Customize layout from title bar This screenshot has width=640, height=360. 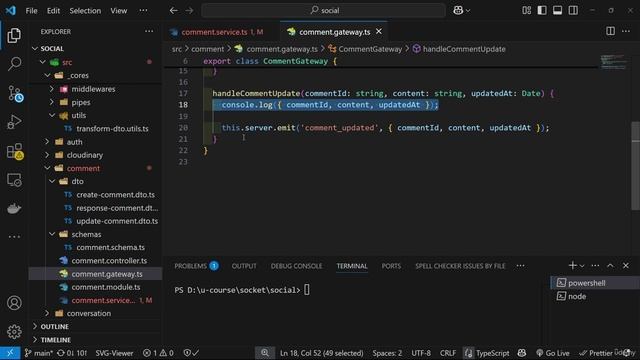[527, 11]
